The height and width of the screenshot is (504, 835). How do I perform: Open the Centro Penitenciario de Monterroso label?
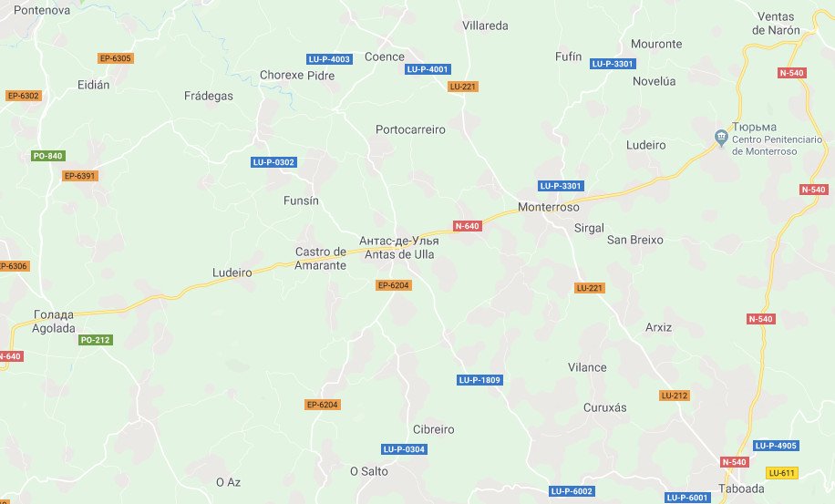[x=777, y=145]
